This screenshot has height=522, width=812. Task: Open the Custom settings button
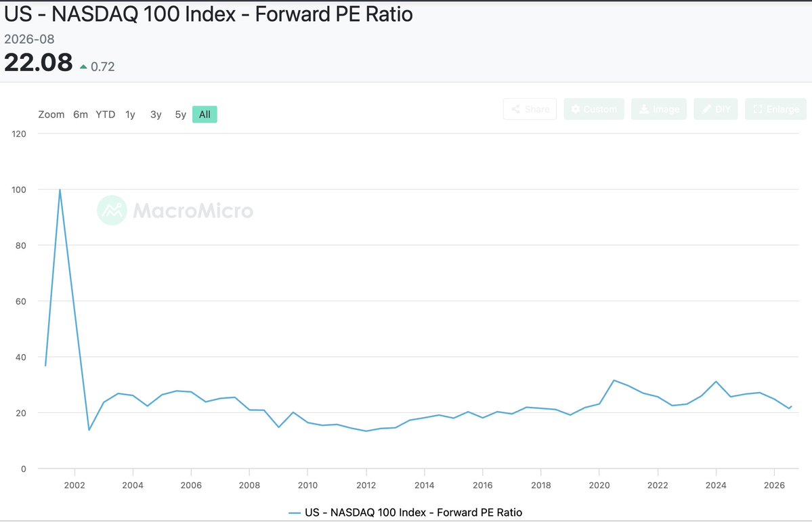(594, 109)
